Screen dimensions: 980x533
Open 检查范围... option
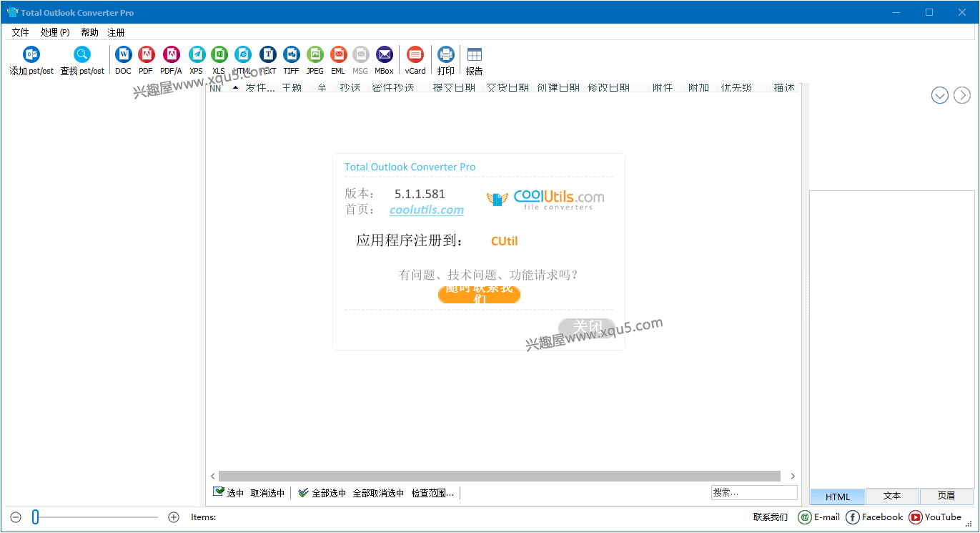pyautogui.click(x=432, y=493)
